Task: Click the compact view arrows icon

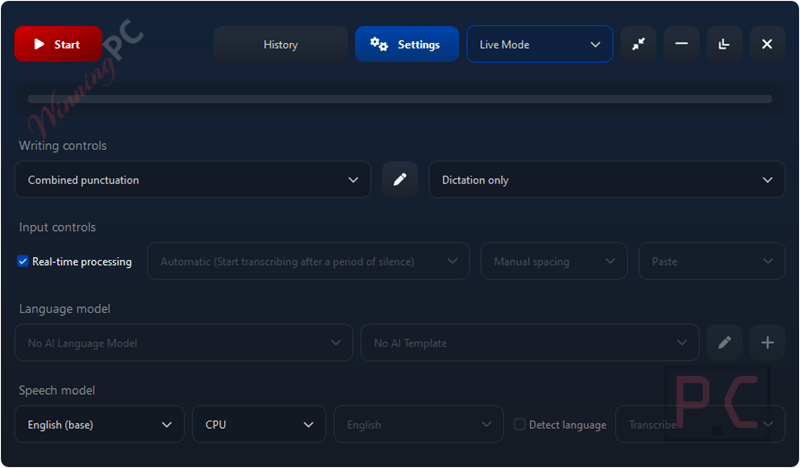Action: [x=638, y=44]
